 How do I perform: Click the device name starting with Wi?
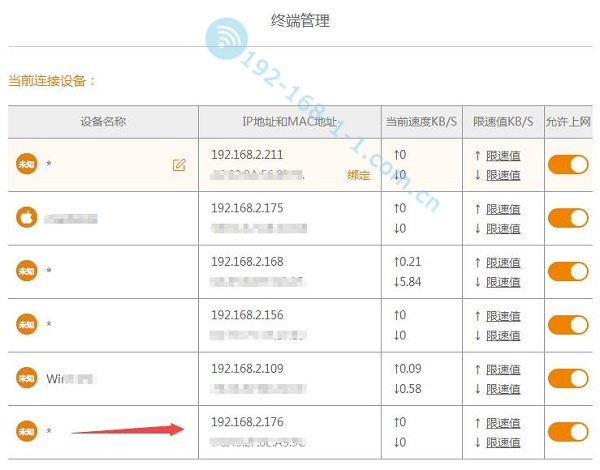coord(71,379)
